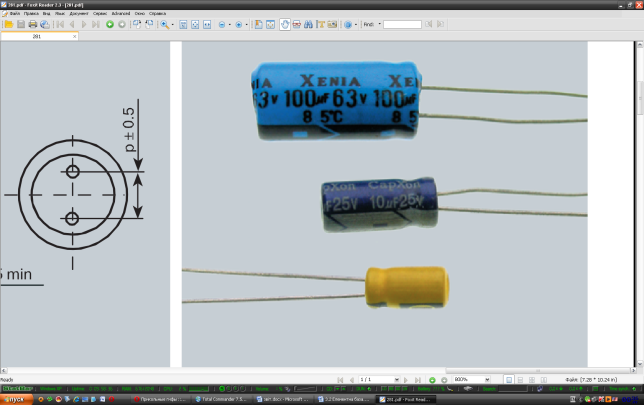Image resolution: width=644 pixels, height=405 pixels.
Task: Open the Вид menu
Action: pyautogui.click(x=46, y=14)
